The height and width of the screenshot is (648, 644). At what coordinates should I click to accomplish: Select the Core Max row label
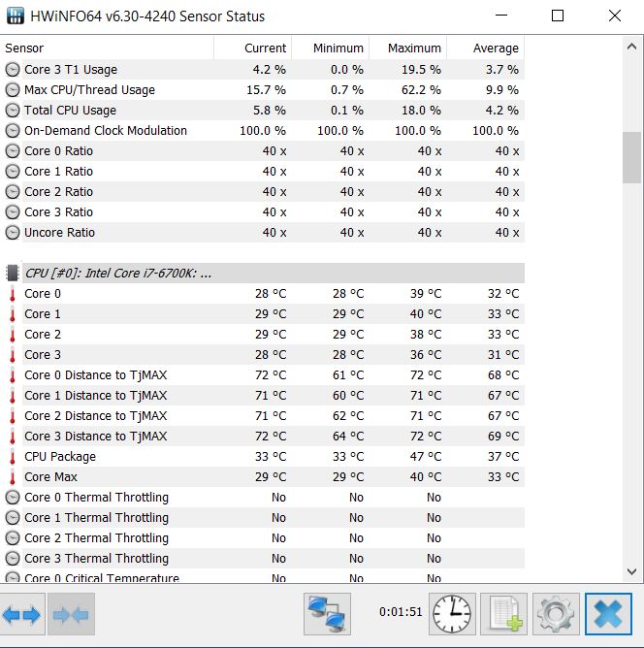pos(50,477)
